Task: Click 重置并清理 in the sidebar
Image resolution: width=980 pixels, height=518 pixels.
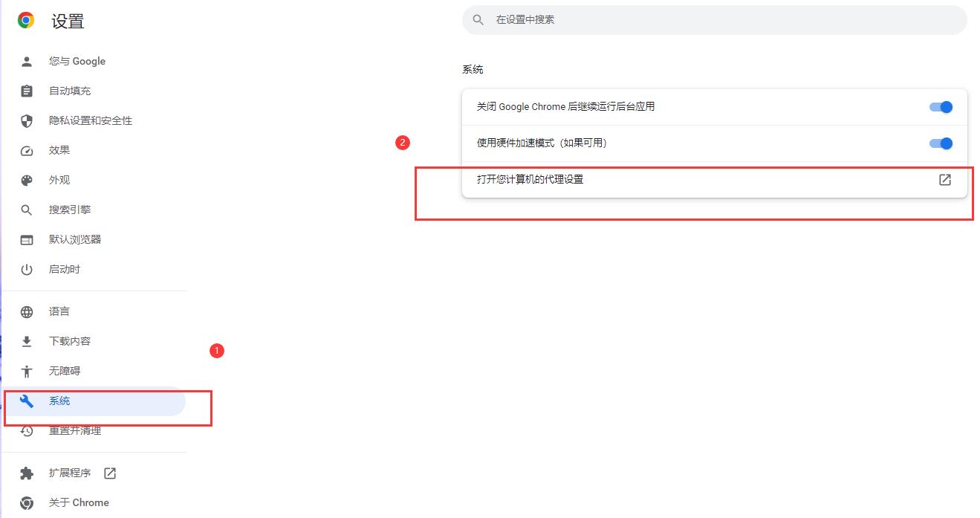Action: 75,431
